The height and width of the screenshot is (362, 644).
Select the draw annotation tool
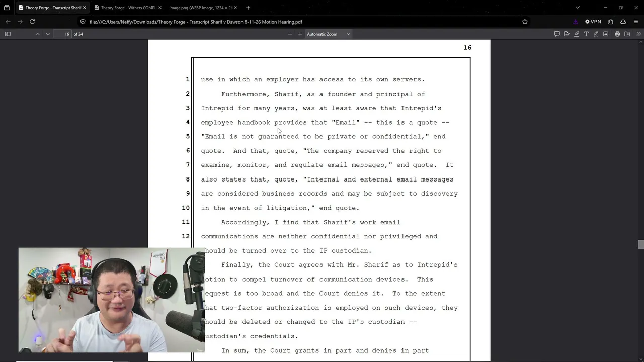(596, 34)
